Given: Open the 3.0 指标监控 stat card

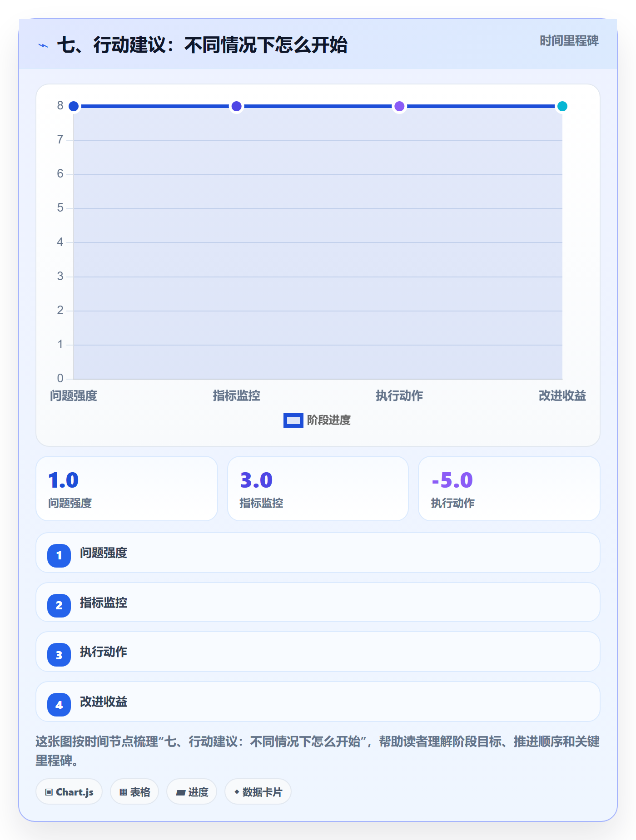Looking at the screenshot, I should click(318, 489).
